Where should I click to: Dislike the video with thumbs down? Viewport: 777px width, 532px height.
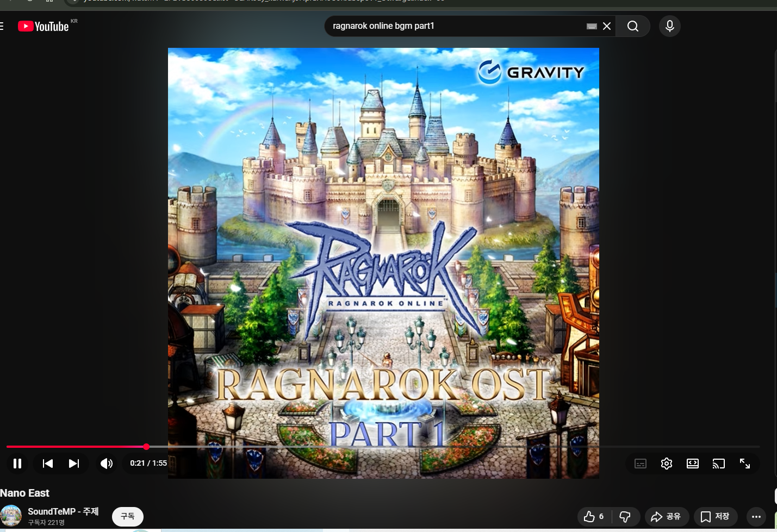click(x=625, y=516)
